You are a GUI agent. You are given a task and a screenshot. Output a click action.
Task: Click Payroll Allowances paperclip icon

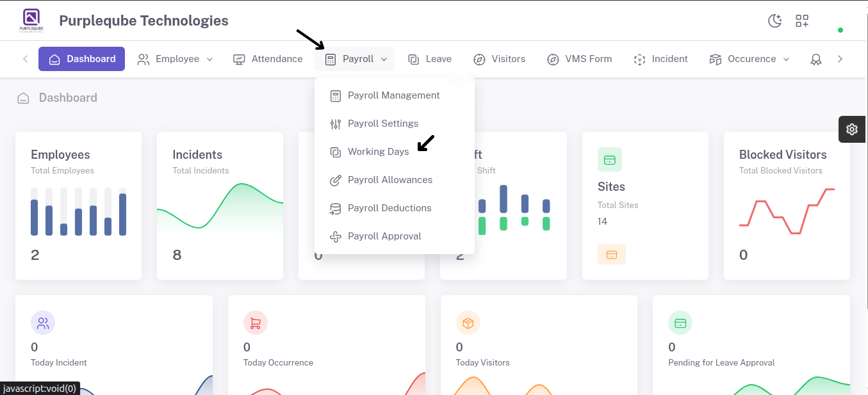336,181
